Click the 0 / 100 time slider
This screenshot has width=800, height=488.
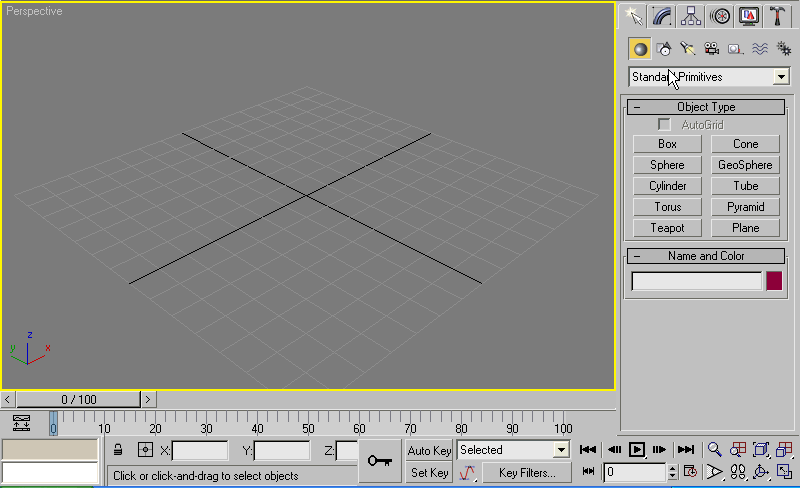click(79, 399)
